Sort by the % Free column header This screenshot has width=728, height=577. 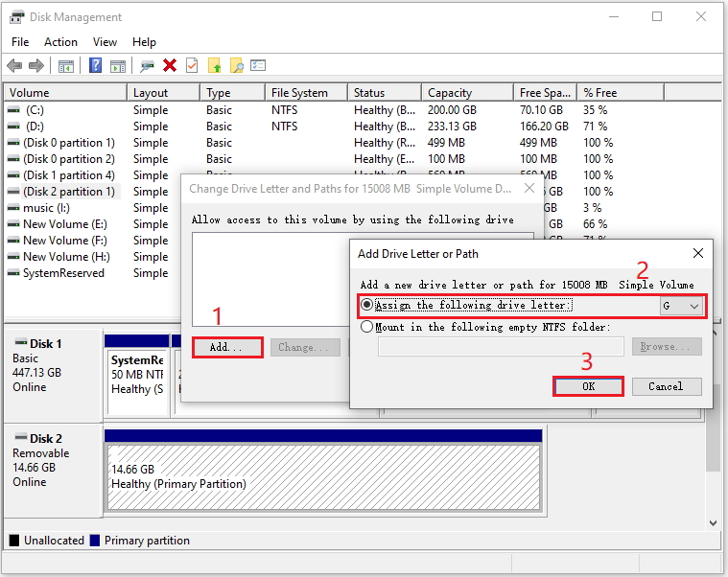(x=621, y=93)
